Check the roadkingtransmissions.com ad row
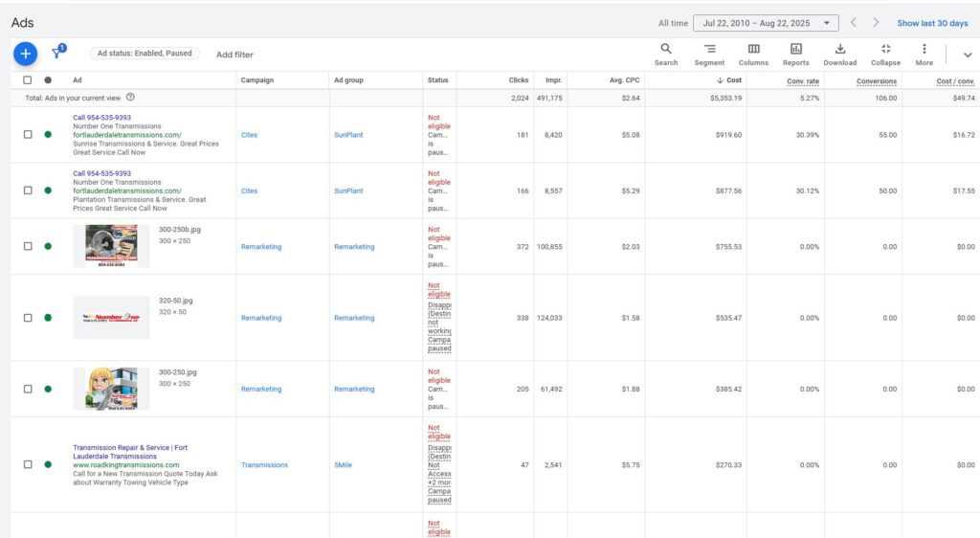980x538 pixels. [x=28, y=464]
